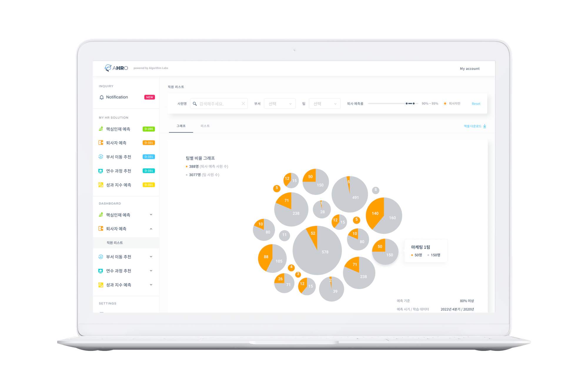
Task: Click 엑셀 다운로드 link
Action: click(472, 126)
